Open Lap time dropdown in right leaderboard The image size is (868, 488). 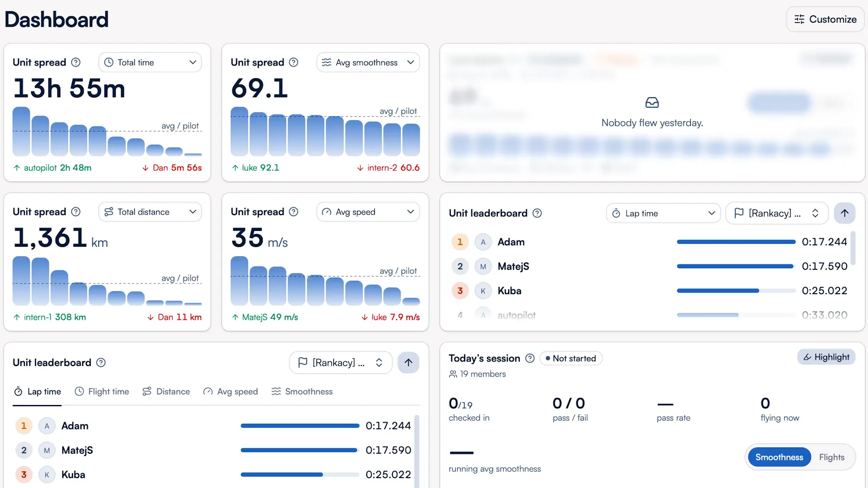[663, 213]
